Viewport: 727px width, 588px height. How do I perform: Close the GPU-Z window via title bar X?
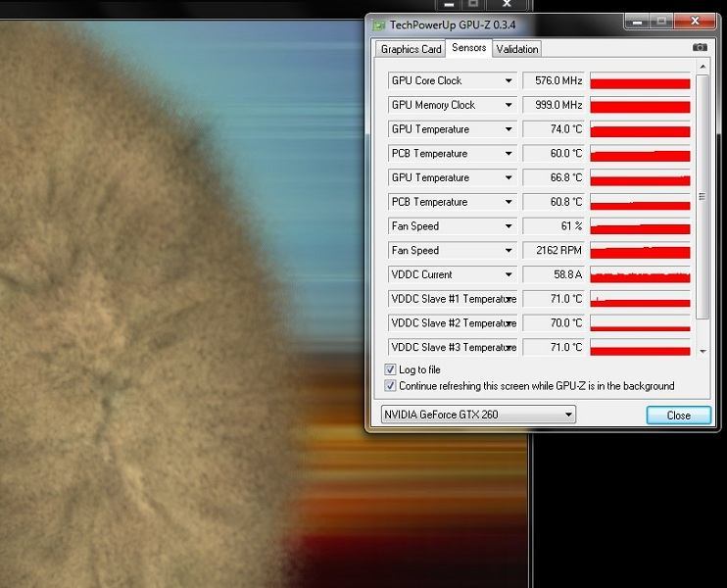[695, 21]
